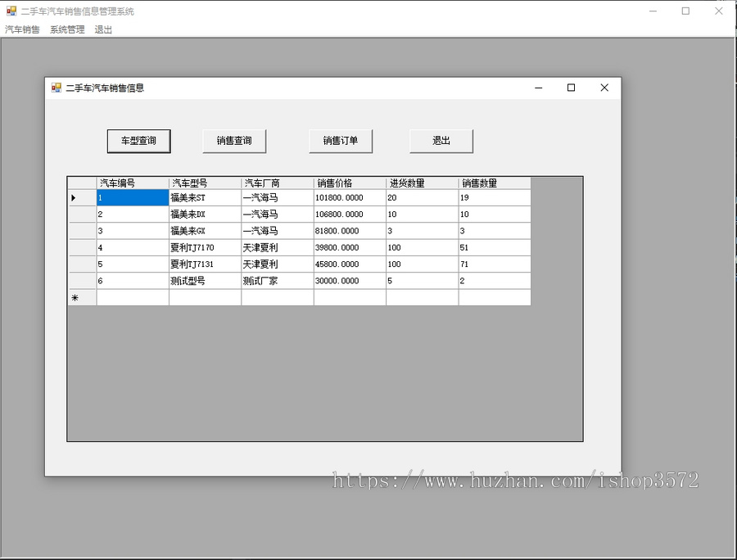This screenshot has width=737, height=560.
Task: Select the price cell 30000.0000
Action: 350,281
